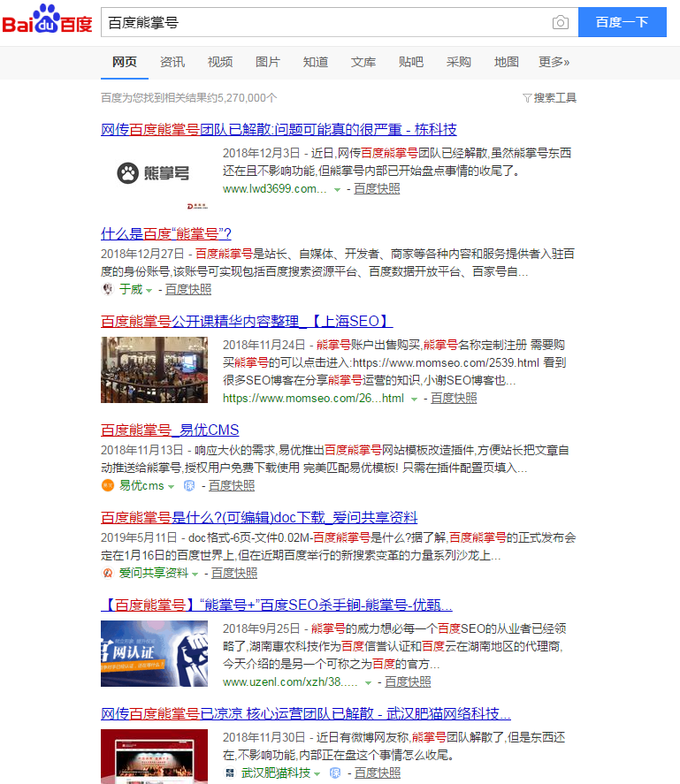The image size is (680, 784).
Task: Open the 更多» menu
Action: [x=554, y=62]
